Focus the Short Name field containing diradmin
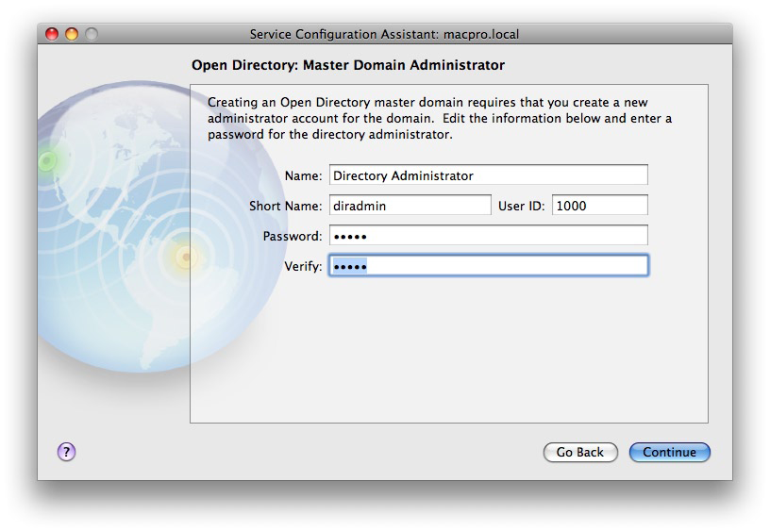The height and width of the screenshot is (532, 770). coord(410,205)
